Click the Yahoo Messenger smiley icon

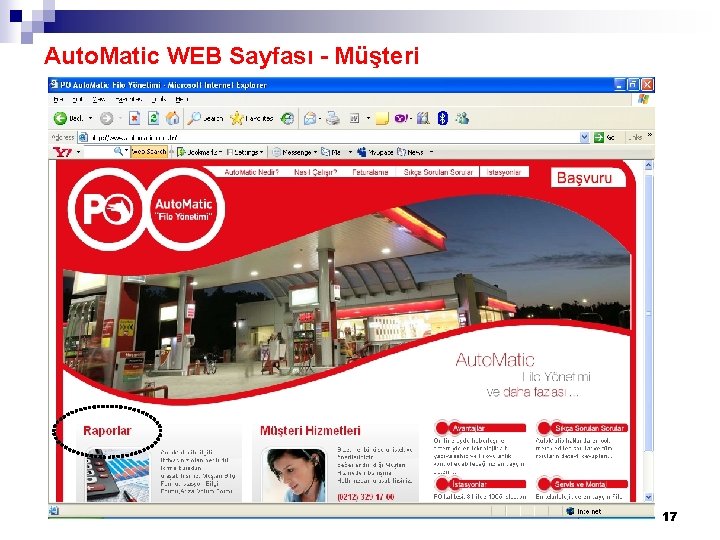click(x=276, y=152)
